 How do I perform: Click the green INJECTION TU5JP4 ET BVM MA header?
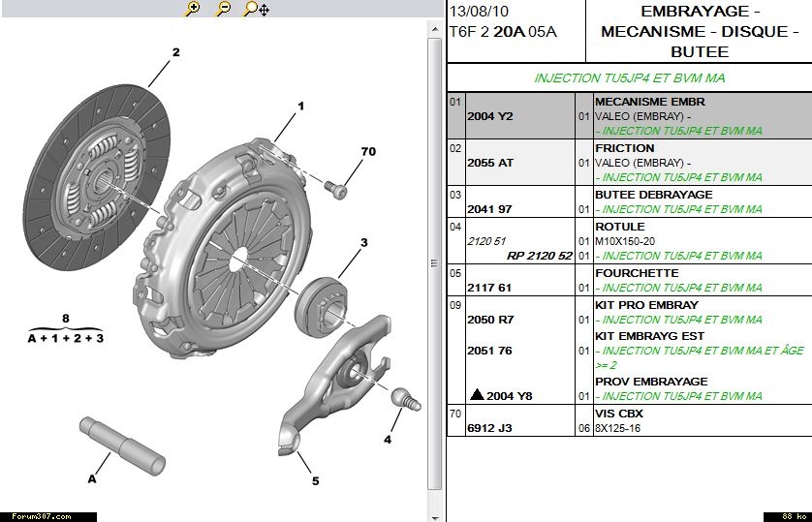pos(630,78)
